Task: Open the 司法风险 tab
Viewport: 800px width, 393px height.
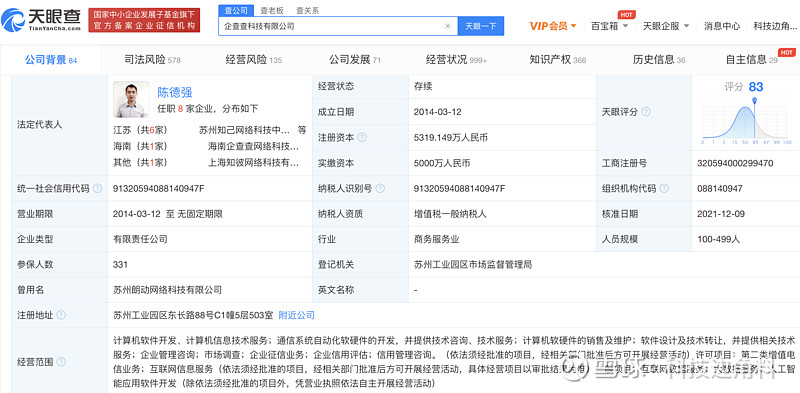Action: click(x=153, y=60)
